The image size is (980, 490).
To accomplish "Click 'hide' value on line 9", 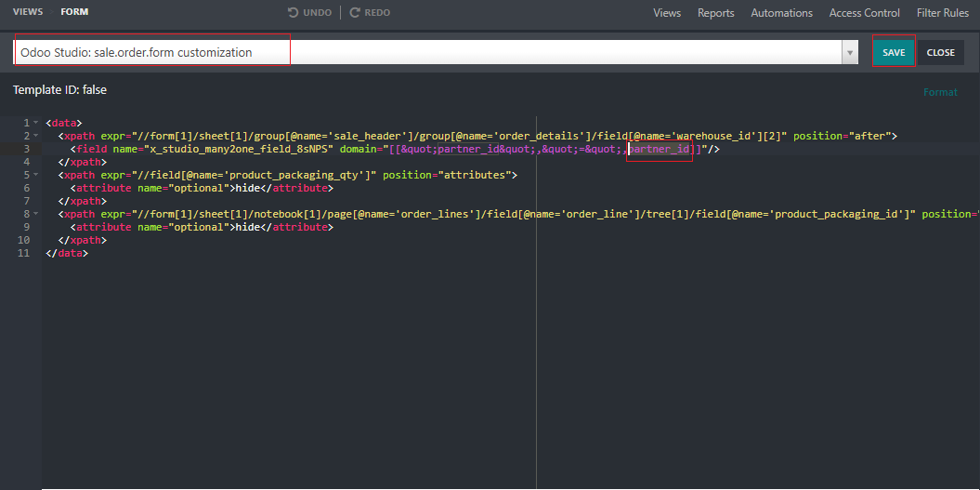I will 247,227.
